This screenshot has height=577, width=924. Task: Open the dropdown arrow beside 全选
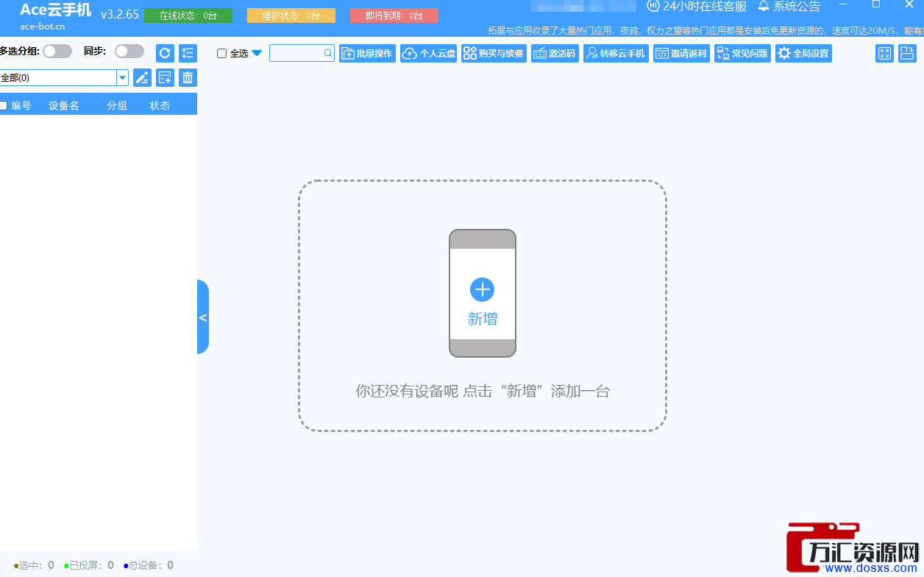pyautogui.click(x=256, y=53)
